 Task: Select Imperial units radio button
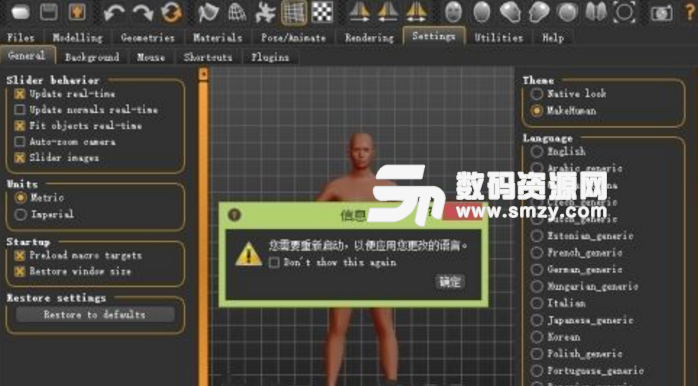click(x=20, y=215)
